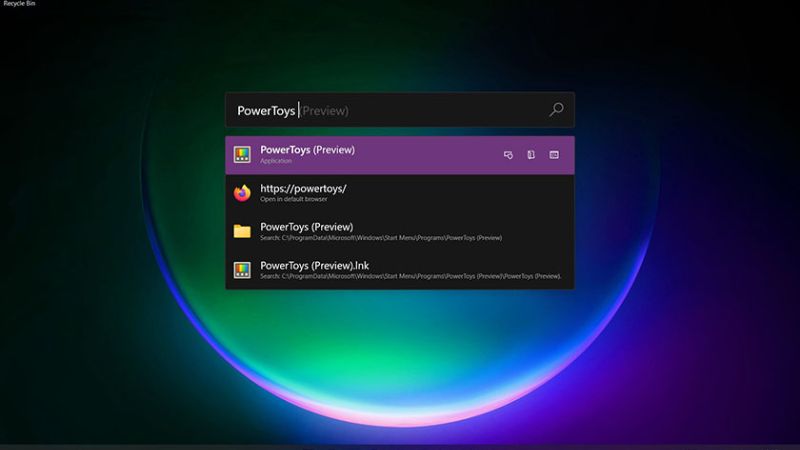Click the Firefox browser icon

[x=242, y=193]
